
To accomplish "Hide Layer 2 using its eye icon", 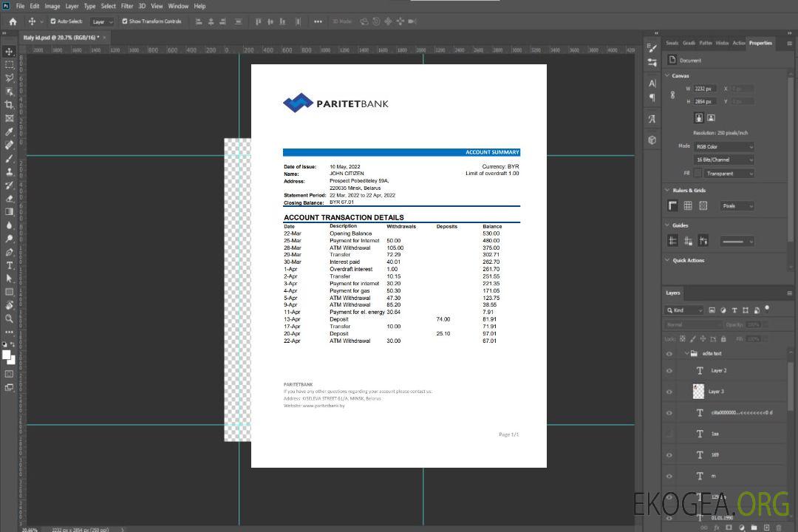I will pos(669,371).
